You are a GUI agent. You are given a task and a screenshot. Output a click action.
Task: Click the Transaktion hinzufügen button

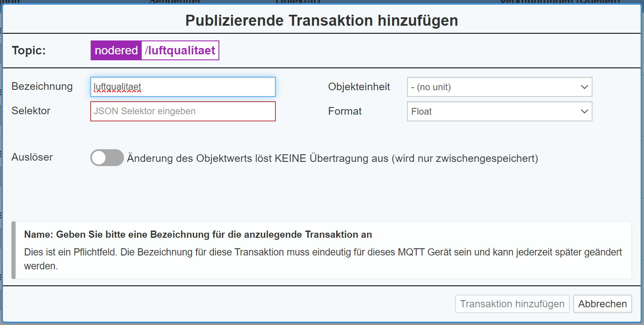(512, 304)
